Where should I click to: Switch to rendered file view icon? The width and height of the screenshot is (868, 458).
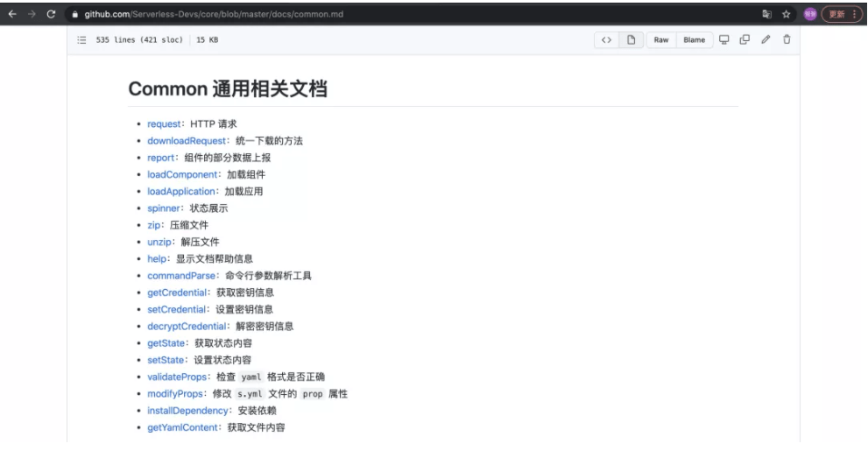[x=631, y=39]
